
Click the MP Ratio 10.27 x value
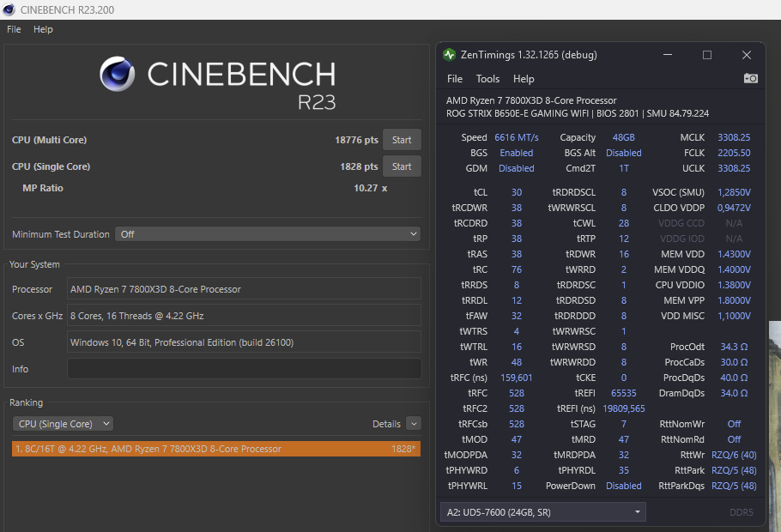pyautogui.click(x=370, y=188)
